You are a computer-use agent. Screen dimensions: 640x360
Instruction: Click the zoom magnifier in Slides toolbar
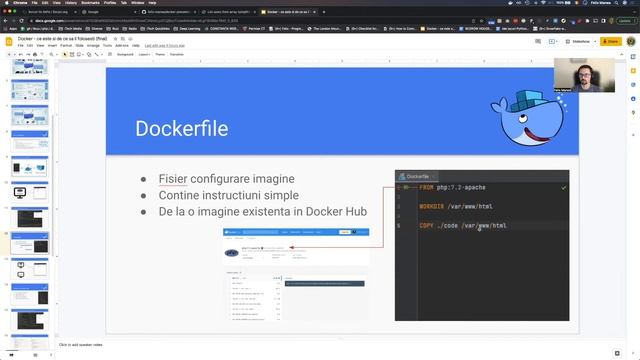pos(51,54)
